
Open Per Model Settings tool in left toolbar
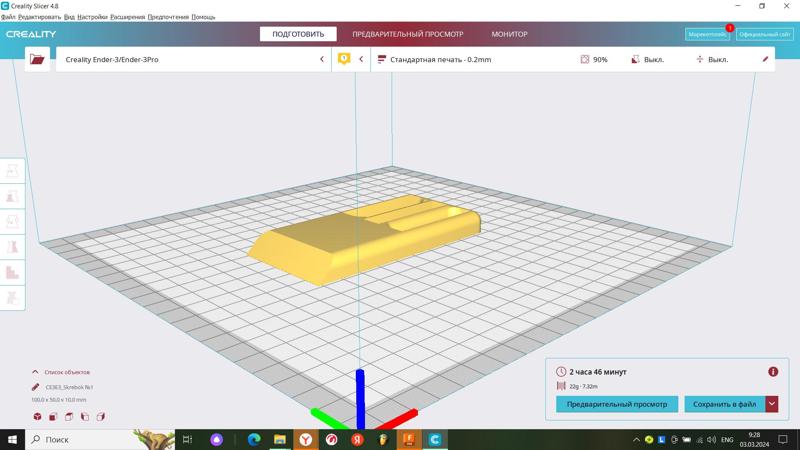click(x=12, y=272)
